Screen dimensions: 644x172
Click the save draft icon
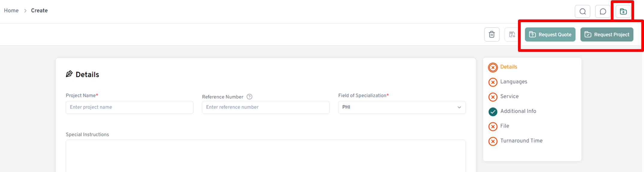point(512,34)
